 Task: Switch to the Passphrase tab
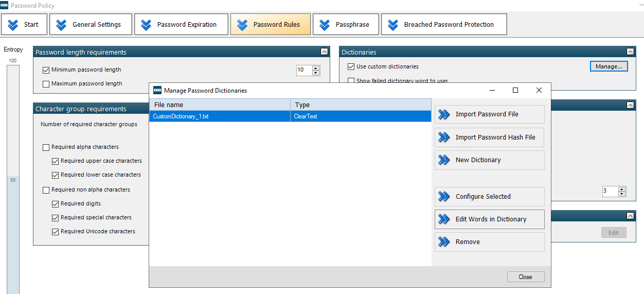point(346,24)
